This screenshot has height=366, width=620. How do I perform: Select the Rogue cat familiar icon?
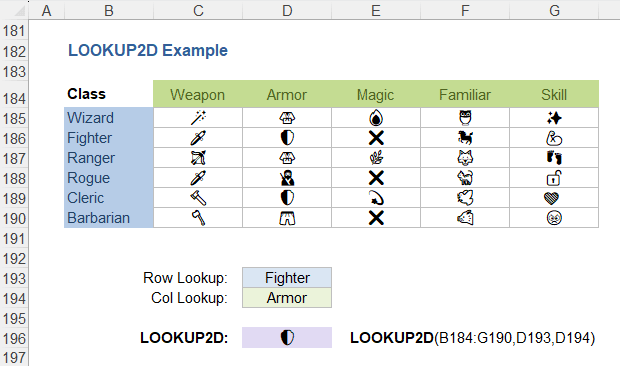[x=465, y=178]
